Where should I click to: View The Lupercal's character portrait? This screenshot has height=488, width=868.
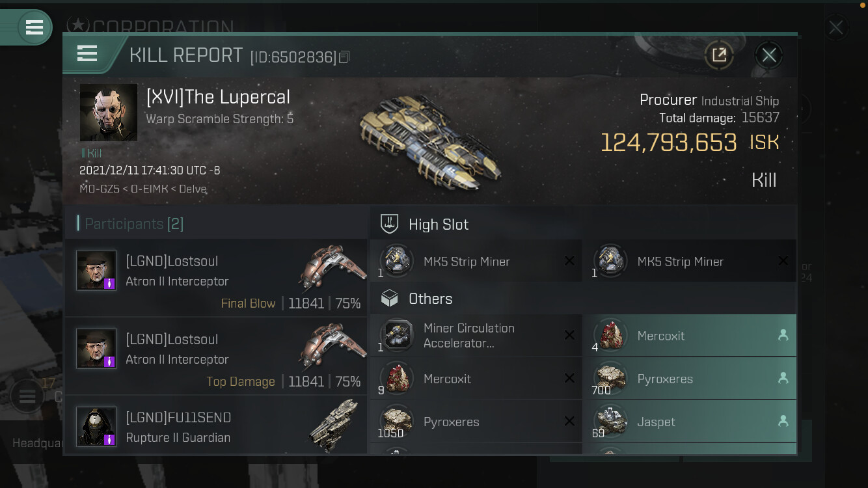(109, 113)
